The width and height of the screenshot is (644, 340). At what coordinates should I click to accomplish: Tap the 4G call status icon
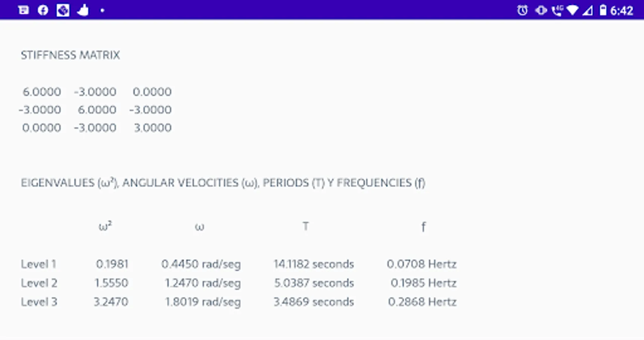click(x=557, y=10)
